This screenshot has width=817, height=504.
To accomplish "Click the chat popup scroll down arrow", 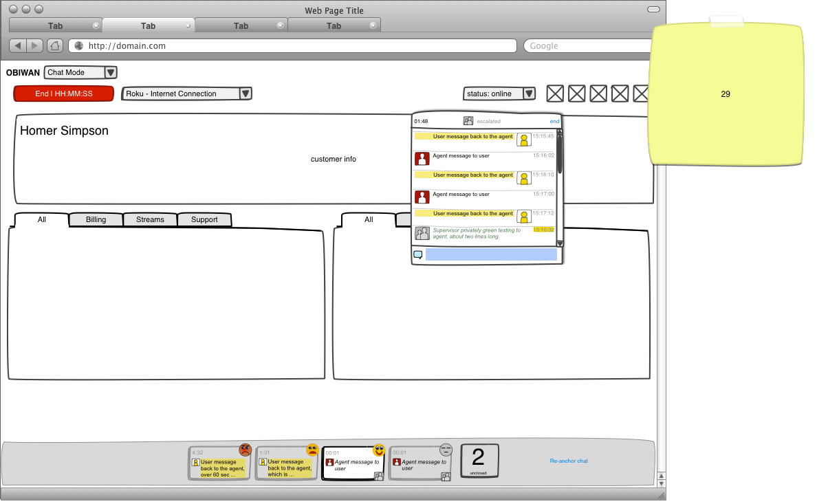I will point(560,243).
